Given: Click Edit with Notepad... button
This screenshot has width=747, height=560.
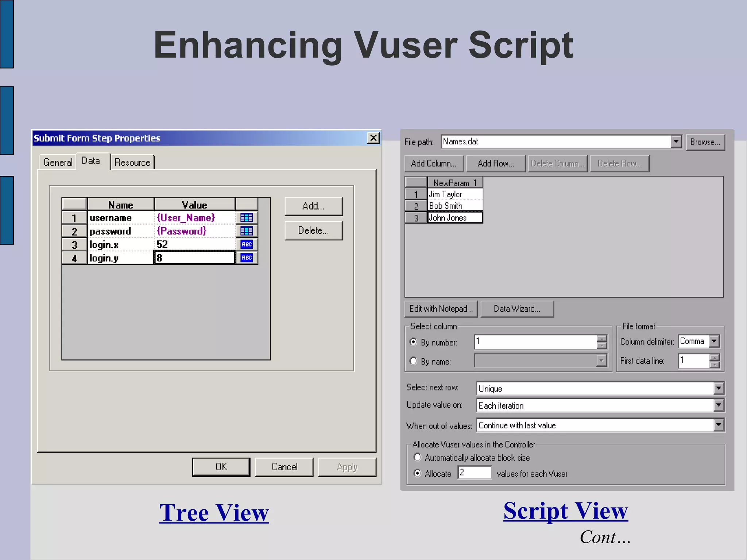Looking at the screenshot, I should (x=441, y=309).
